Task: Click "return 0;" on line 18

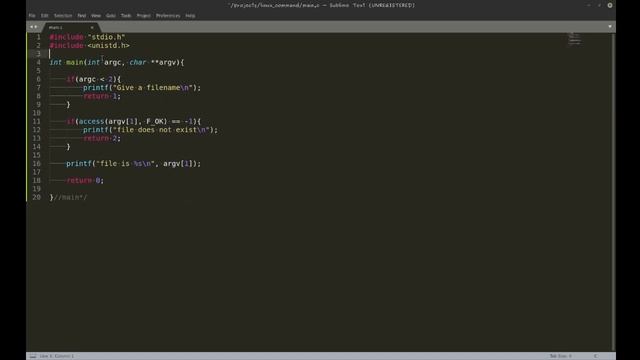Action: [85, 180]
